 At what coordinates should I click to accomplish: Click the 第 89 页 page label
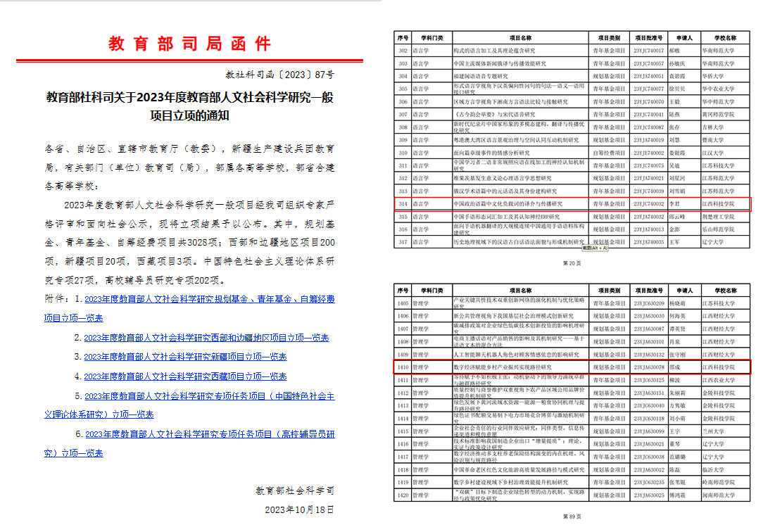pyautogui.click(x=572, y=516)
